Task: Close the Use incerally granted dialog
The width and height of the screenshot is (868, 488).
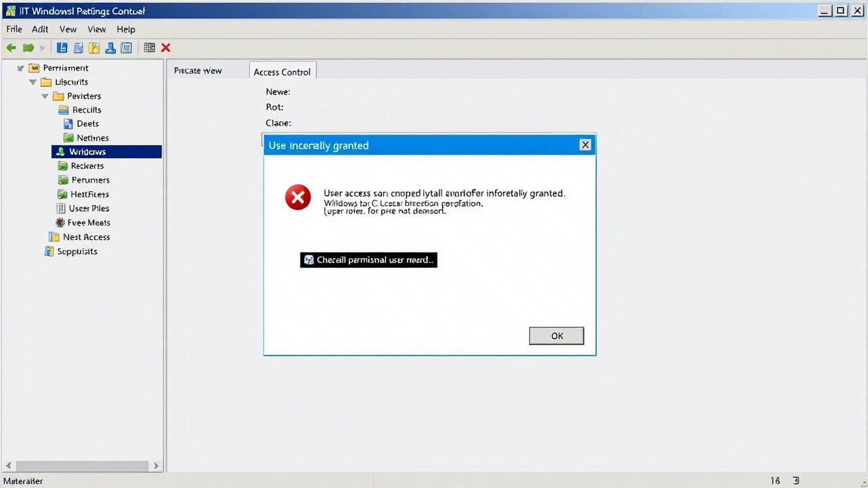Action: 585,144
